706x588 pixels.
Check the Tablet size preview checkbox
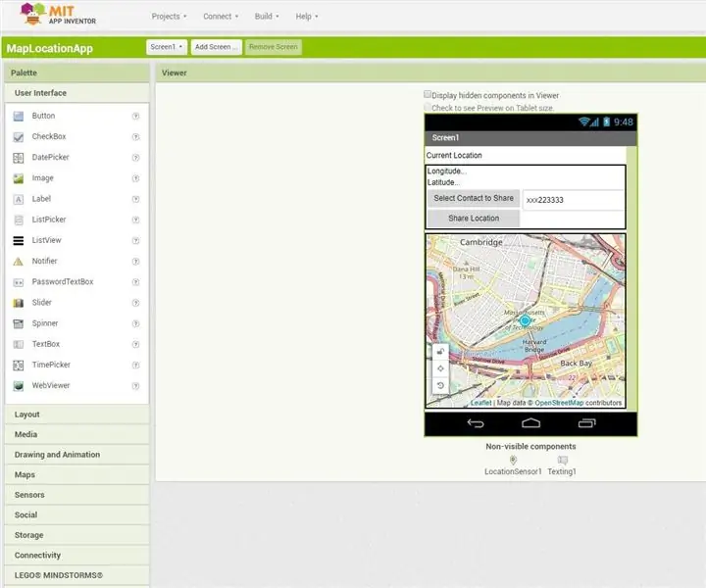pyautogui.click(x=428, y=107)
